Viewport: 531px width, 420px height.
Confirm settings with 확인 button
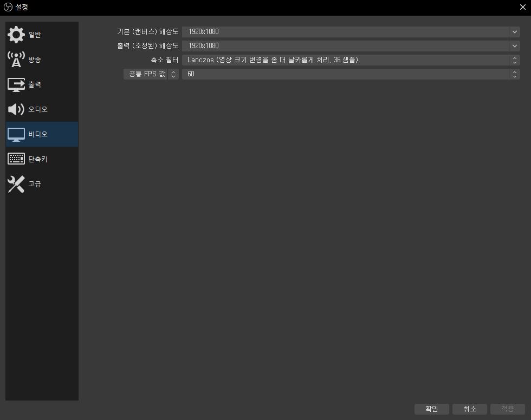point(431,409)
